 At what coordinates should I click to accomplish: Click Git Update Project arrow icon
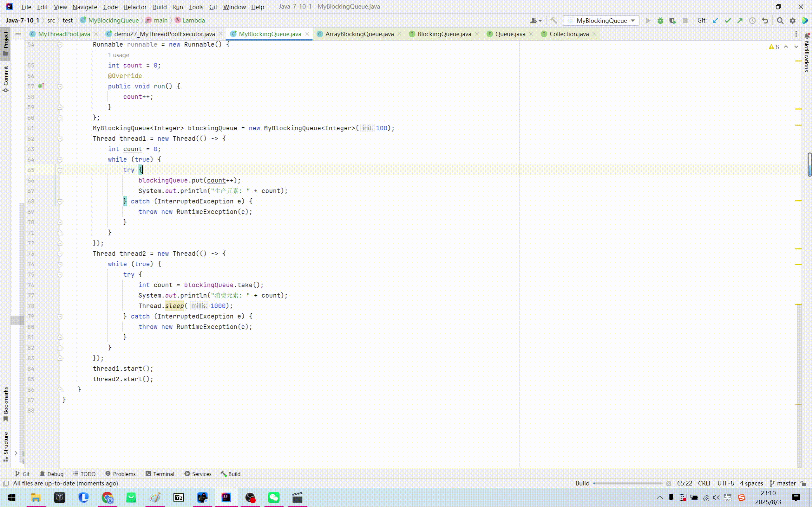click(715, 21)
